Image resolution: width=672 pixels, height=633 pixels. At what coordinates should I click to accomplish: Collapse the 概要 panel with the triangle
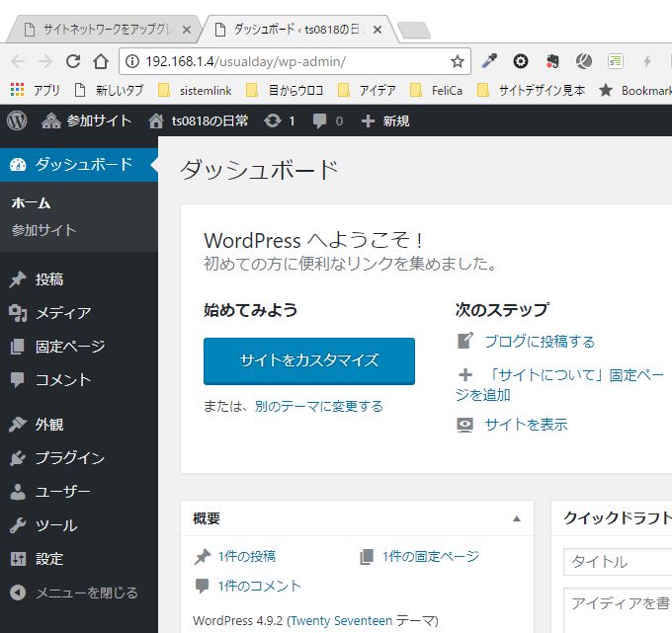pyautogui.click(x=517, y=518)
